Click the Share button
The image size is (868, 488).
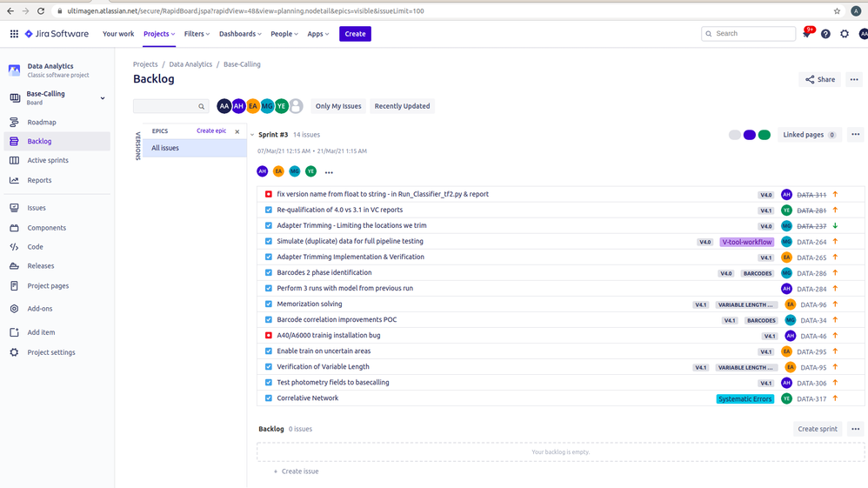(820, 79)
